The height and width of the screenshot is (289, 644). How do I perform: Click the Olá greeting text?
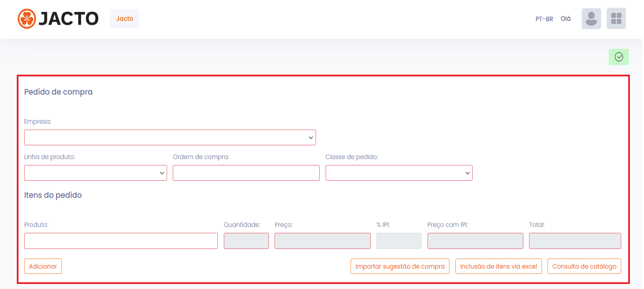566,19
